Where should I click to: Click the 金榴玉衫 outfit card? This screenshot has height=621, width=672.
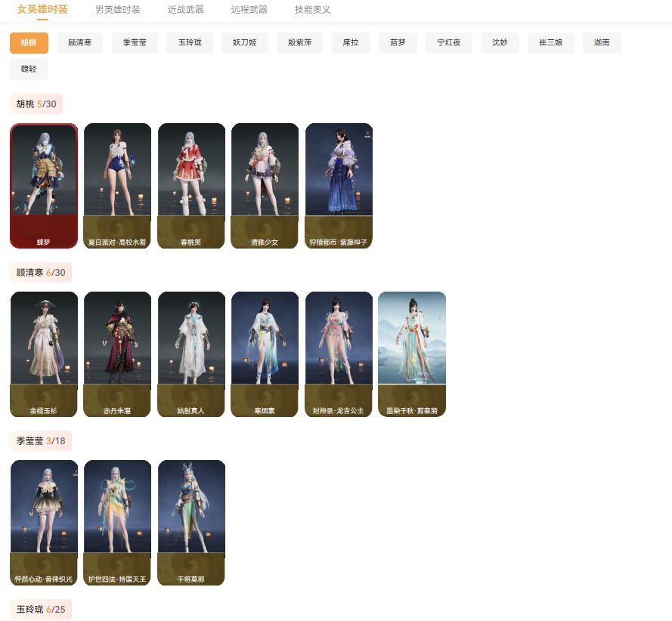click(x=44, y=354)
